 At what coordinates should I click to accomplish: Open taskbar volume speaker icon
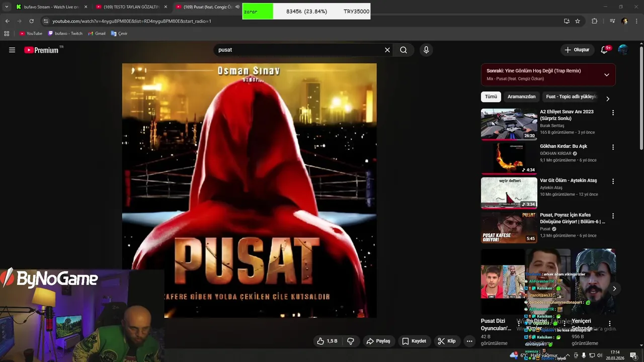pyautogui.click(x=600, y=355)
